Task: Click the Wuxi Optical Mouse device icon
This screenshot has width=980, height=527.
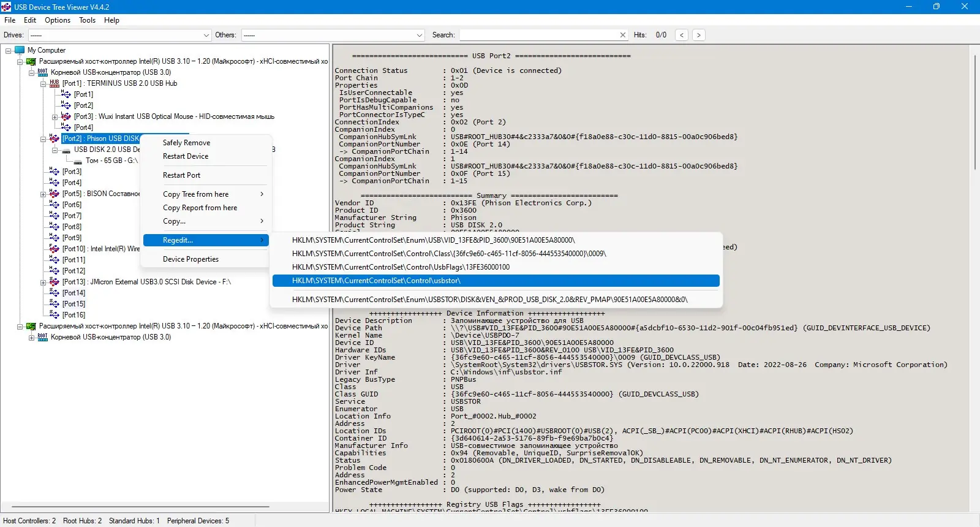Action: click(x=66, y=116)
